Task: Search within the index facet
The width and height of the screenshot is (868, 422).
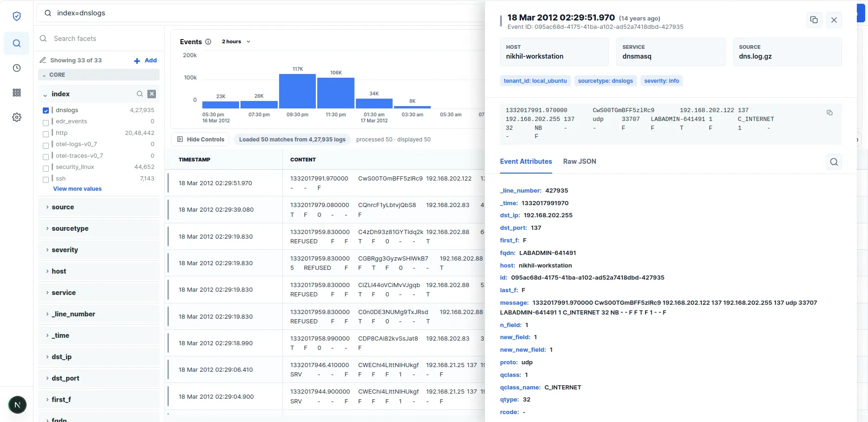Action: point(140,94)
